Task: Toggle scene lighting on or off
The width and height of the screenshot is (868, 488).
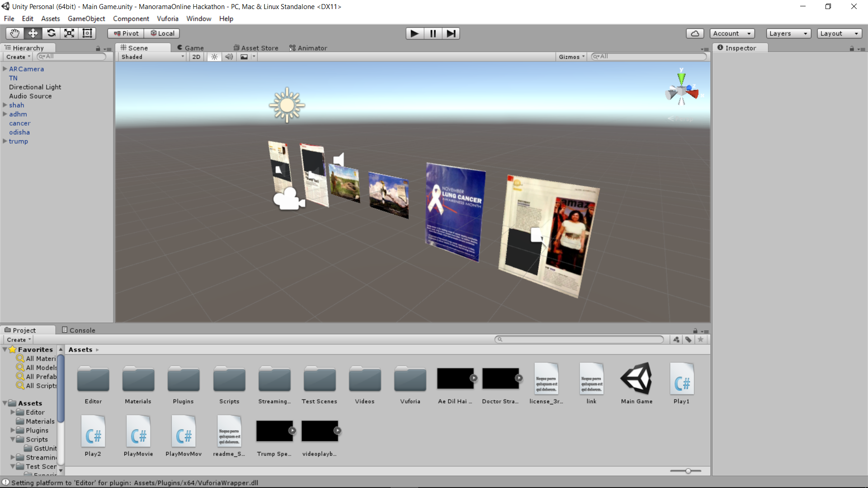Action: point(214,57)
